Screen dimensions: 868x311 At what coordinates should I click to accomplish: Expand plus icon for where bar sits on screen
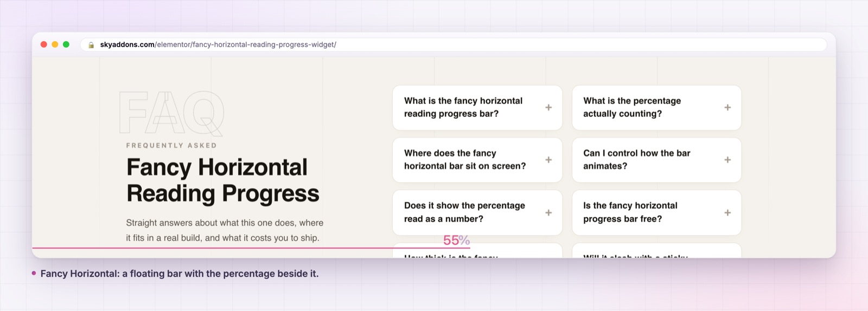click(x=548, y=160)
